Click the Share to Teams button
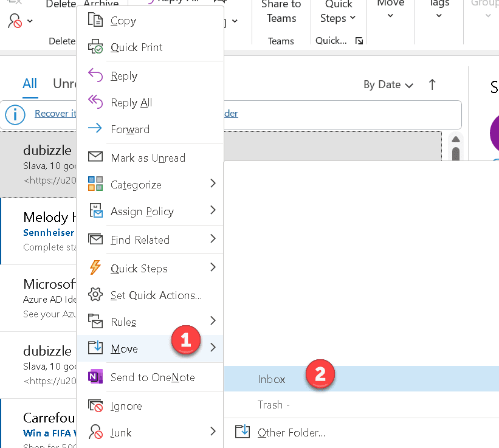499x448 pixels. tap(281, 12)
